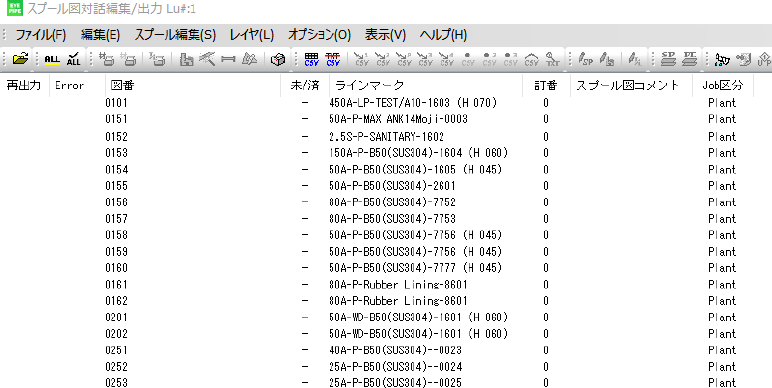The width and height of the screenshot is (772, 388).
Task: Select row with drawing number 0161
Action: click(117, 285)
